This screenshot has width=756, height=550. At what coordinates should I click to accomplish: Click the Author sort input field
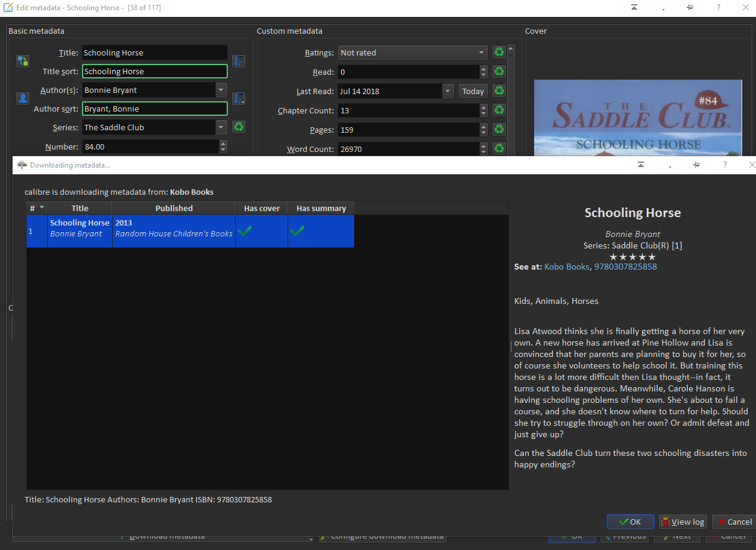(155, 109)
